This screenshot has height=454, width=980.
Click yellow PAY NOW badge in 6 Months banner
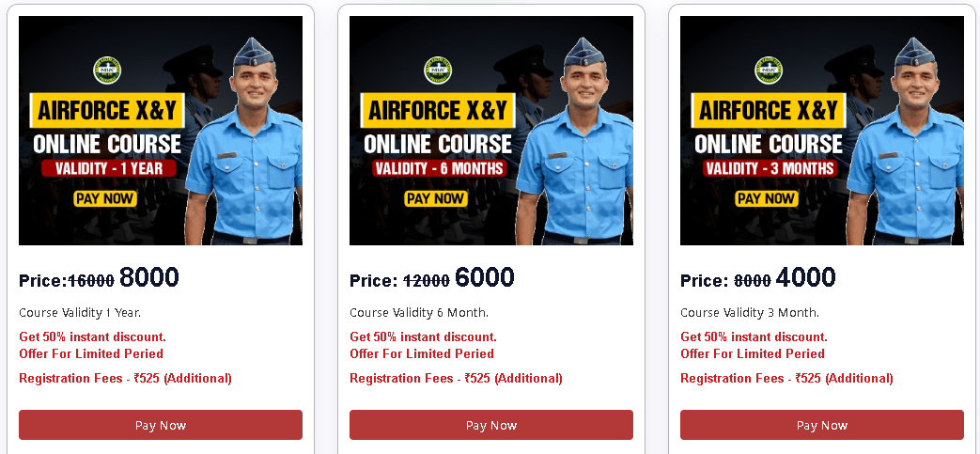(436, 199)
